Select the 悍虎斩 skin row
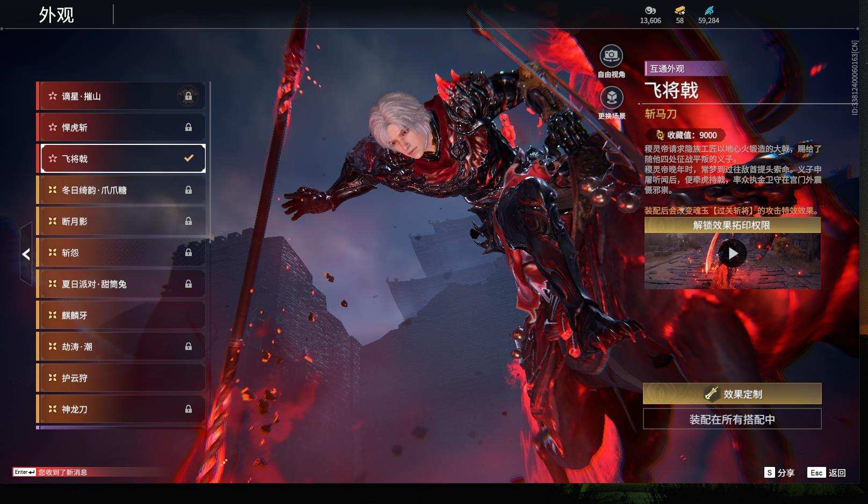Image resolution: width=868 pixels, height=504 pixels. (121, 127)
